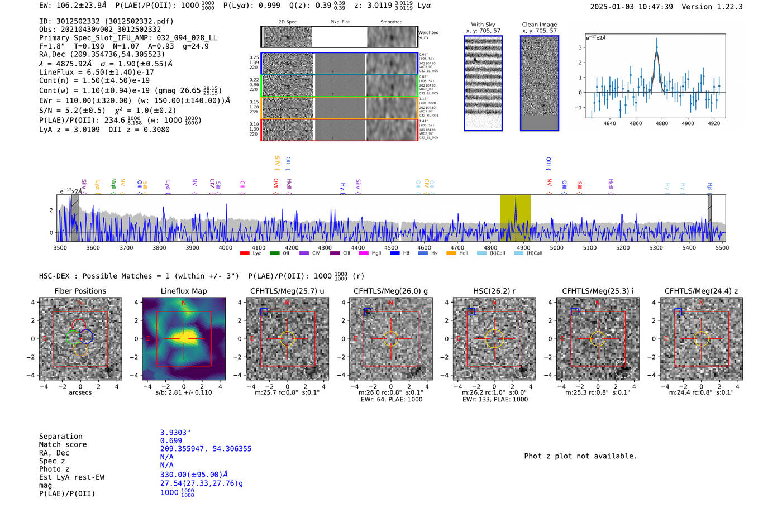The width and height of the screenshot is (782, 532).
Task: Select the green fiber circle in Fiber Positions
Action: 73,337
